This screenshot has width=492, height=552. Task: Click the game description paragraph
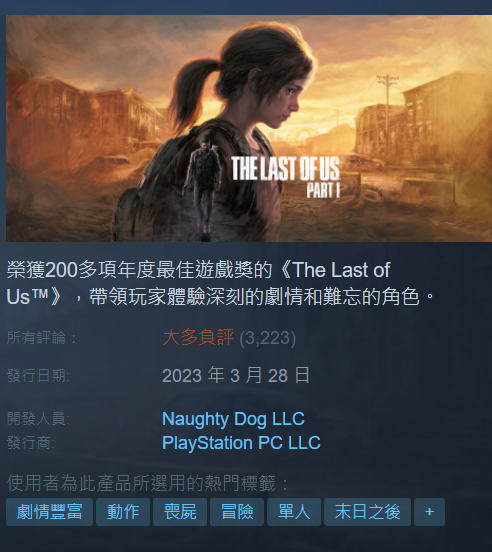(221, 283)
